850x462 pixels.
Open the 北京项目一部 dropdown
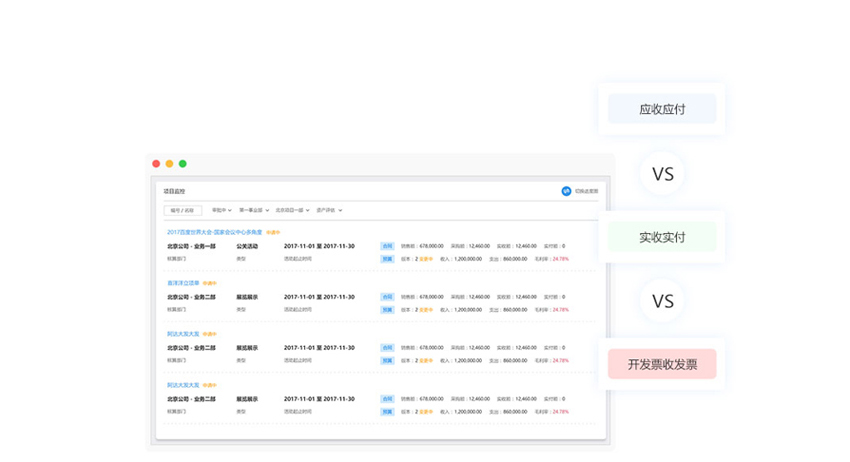point(292,211)
